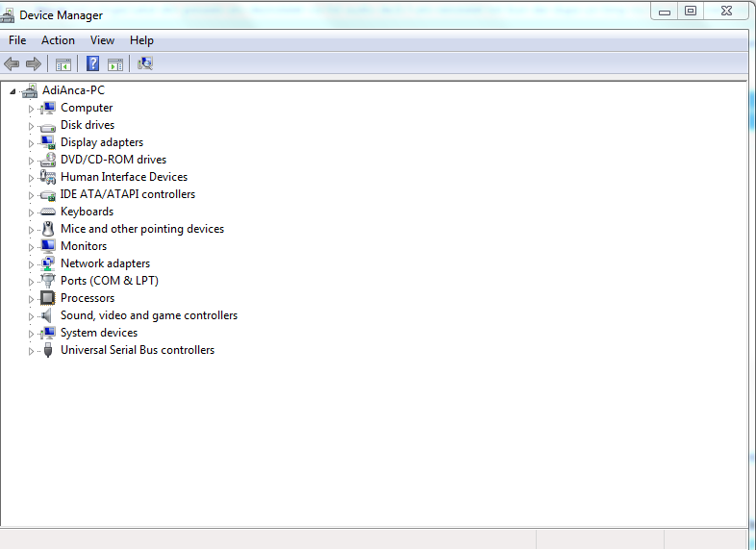Select Universal Serial Bus controllers label
Image resolution: width=756 pixels, height=550 pixels.
click(138, 350)
